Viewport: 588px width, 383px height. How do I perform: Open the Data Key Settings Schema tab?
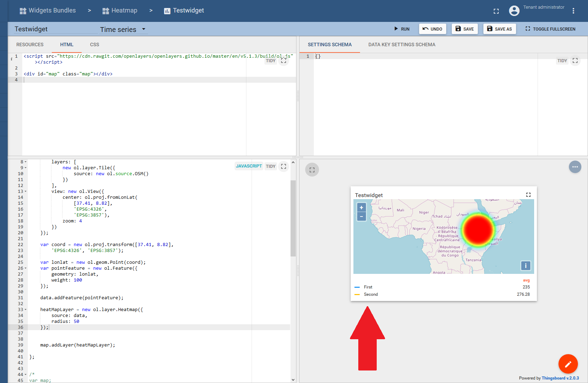pos(402,44)
